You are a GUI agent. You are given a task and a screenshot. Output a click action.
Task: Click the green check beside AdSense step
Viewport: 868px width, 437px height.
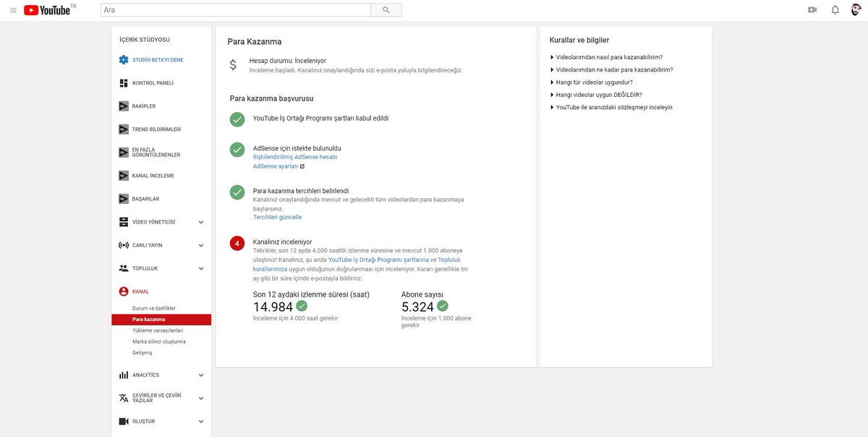[237, 150]
